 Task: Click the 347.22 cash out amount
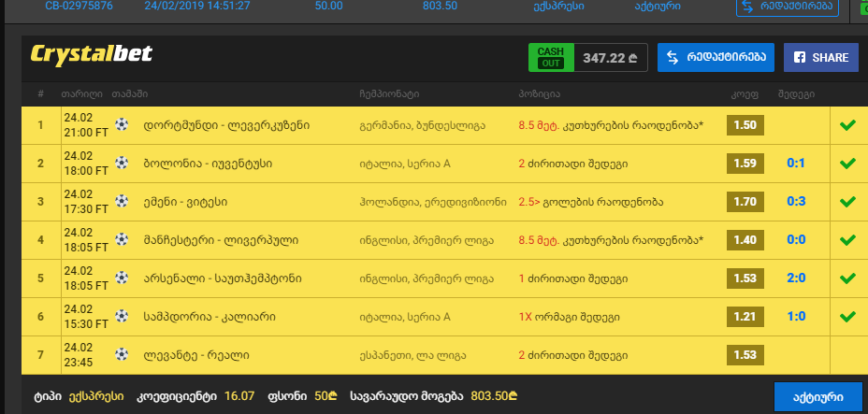coord(610,58)
